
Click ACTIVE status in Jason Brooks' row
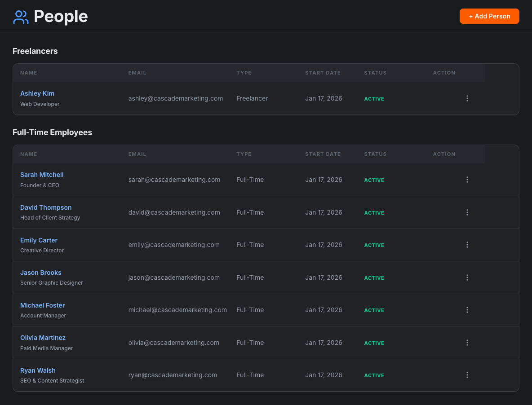374,278
